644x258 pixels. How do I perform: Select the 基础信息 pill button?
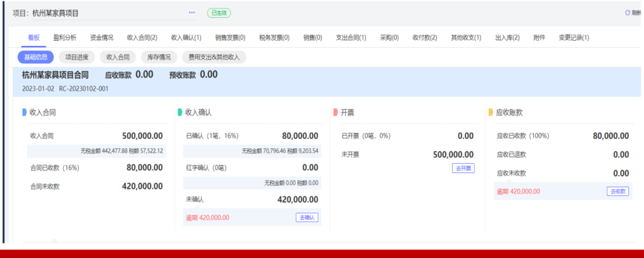click(x=36, y=57)
